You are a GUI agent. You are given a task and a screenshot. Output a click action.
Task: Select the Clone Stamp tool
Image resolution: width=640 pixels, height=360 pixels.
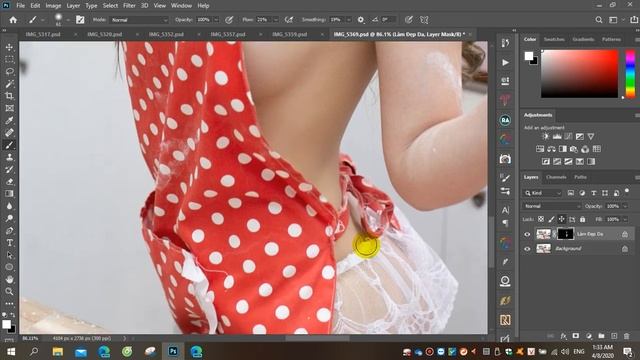9,158
